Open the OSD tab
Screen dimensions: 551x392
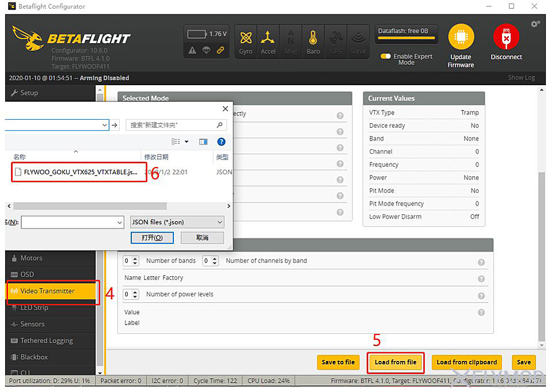tap(50, 275)
